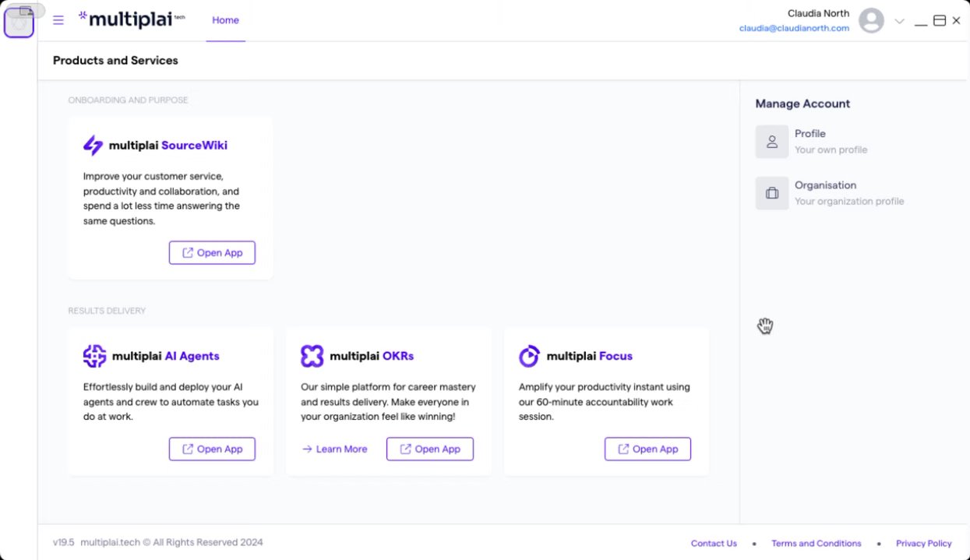Click the AI Agents logo icon
970x560 pixels.
tap(94, 356)
